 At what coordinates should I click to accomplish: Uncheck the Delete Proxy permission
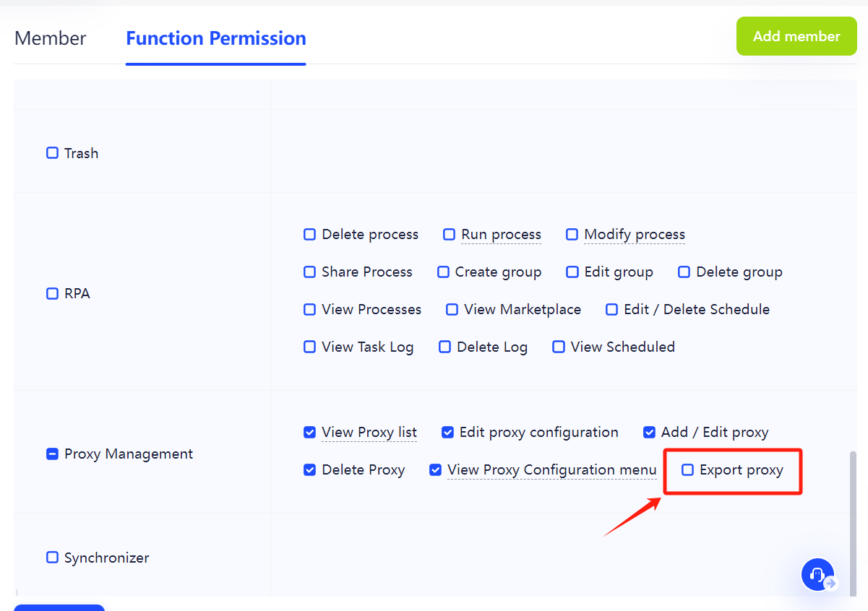pyautogui.click(x=309, y=470)
